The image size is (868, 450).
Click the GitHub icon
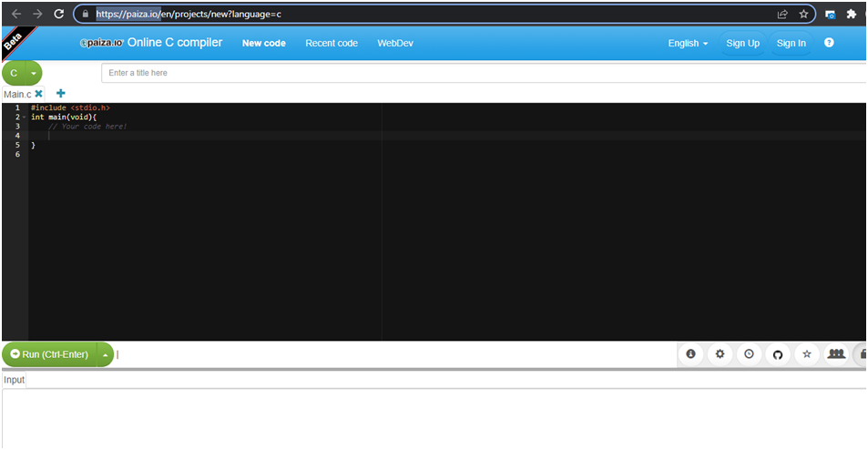coord(778,354)
